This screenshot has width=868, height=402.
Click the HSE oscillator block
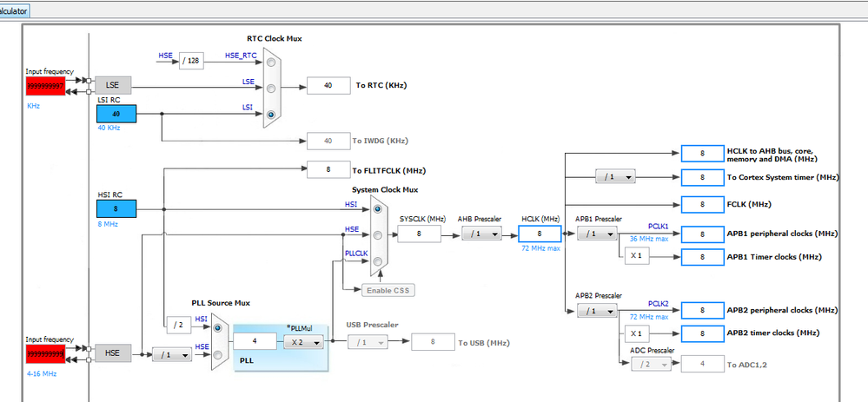pyautogui.click(x=114, y=353)
